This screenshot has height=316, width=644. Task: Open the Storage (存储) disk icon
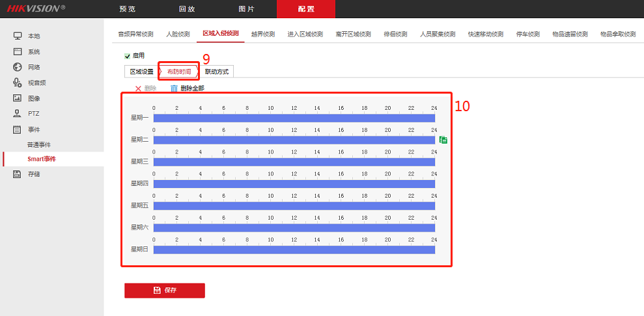pyautogui.click(x=18, y=174)
